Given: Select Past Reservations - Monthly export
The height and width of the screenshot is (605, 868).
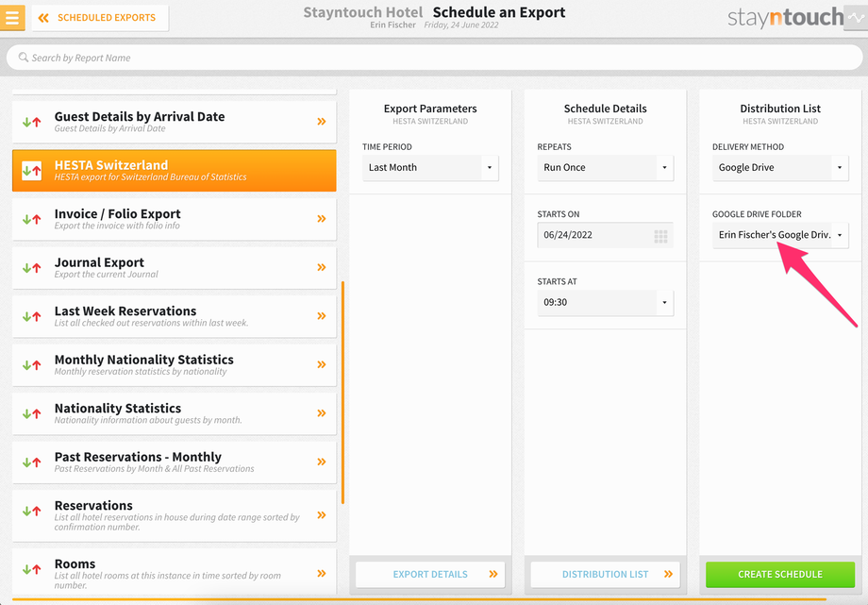Looking at the screenshot, I should (x=174, y=462).
